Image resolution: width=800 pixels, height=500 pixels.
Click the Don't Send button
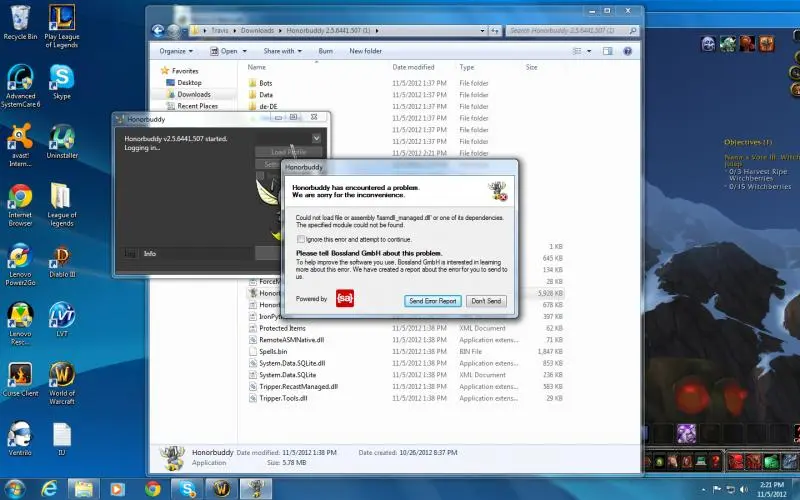pos(486,301)
